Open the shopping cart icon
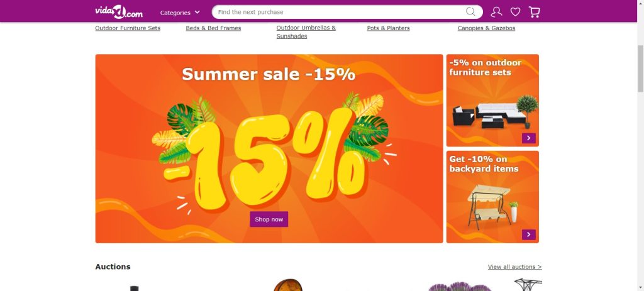 (x=534, y=12)
